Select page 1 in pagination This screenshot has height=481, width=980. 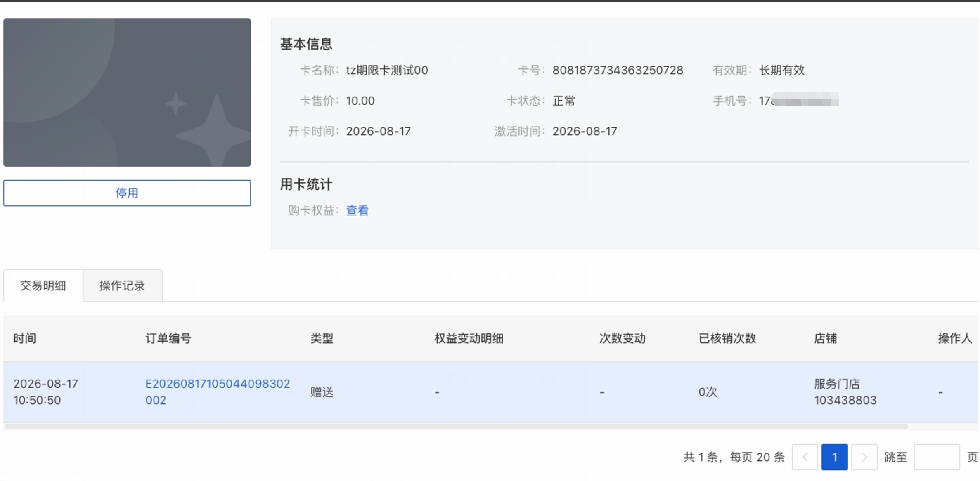tap(835, 457)
